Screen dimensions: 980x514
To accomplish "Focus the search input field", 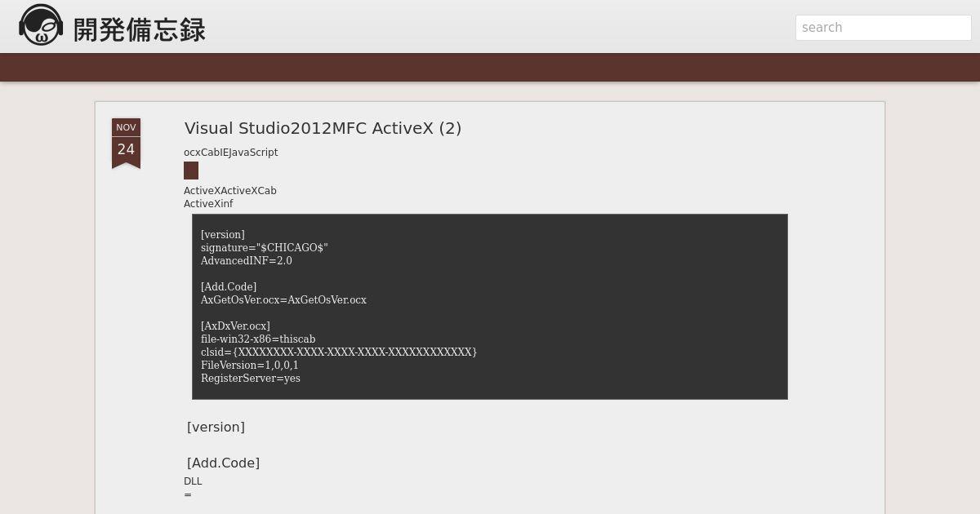I will [x=884, y=28].
